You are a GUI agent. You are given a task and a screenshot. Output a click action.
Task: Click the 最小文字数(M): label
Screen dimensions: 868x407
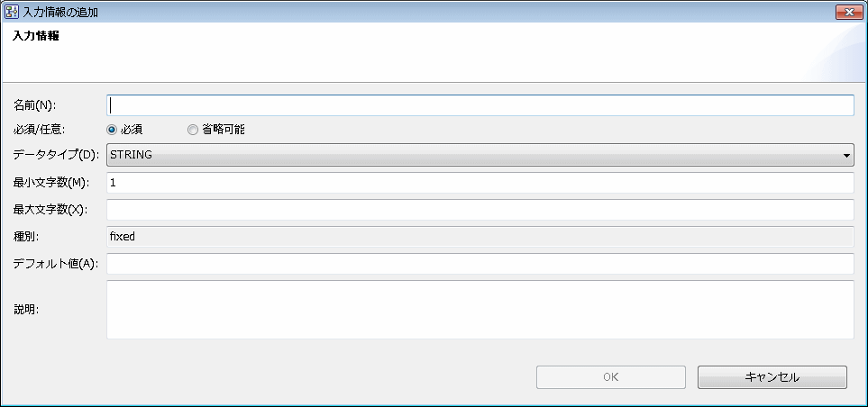pyautogui.click(x=51, y=183)
